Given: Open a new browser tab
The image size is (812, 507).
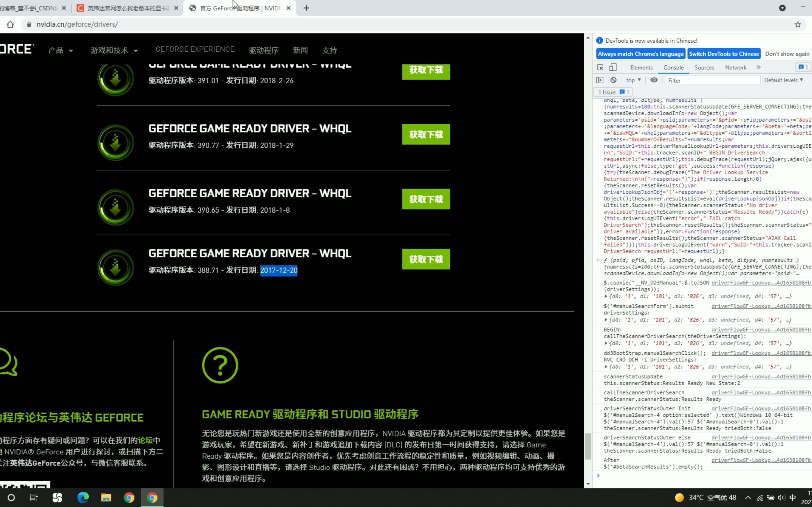Looking at the screenshot, I should pyautogui.click(x=306, y=8).
